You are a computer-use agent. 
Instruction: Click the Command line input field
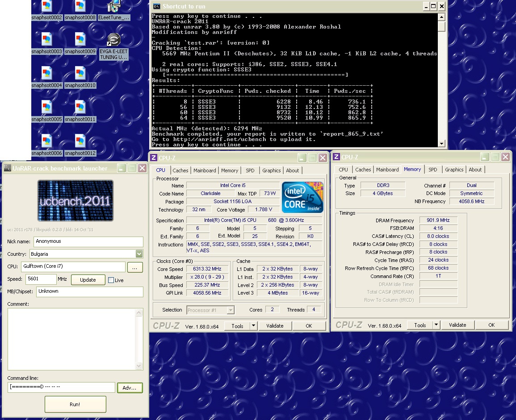[x=61, y=387]
